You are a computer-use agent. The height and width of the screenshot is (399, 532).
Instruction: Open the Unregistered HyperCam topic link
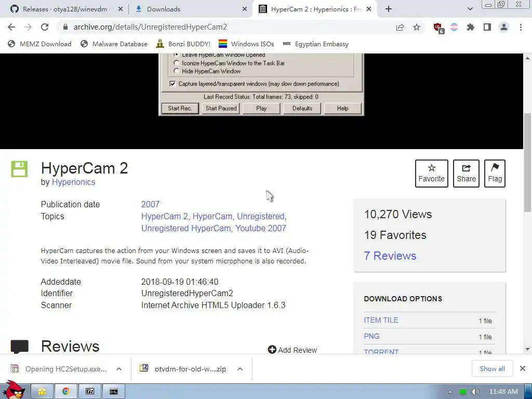coord(187,229)
